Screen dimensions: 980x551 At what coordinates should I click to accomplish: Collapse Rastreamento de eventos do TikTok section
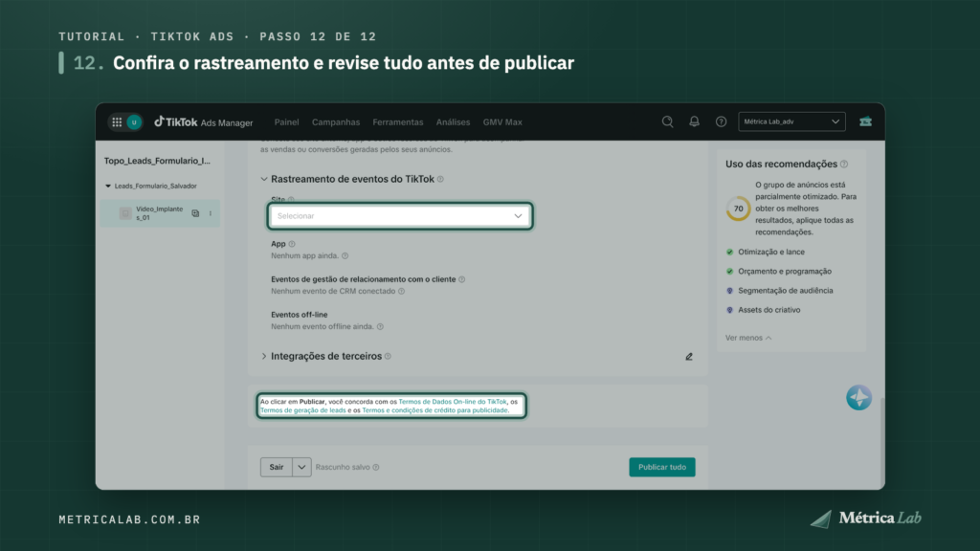click(264, 179)
